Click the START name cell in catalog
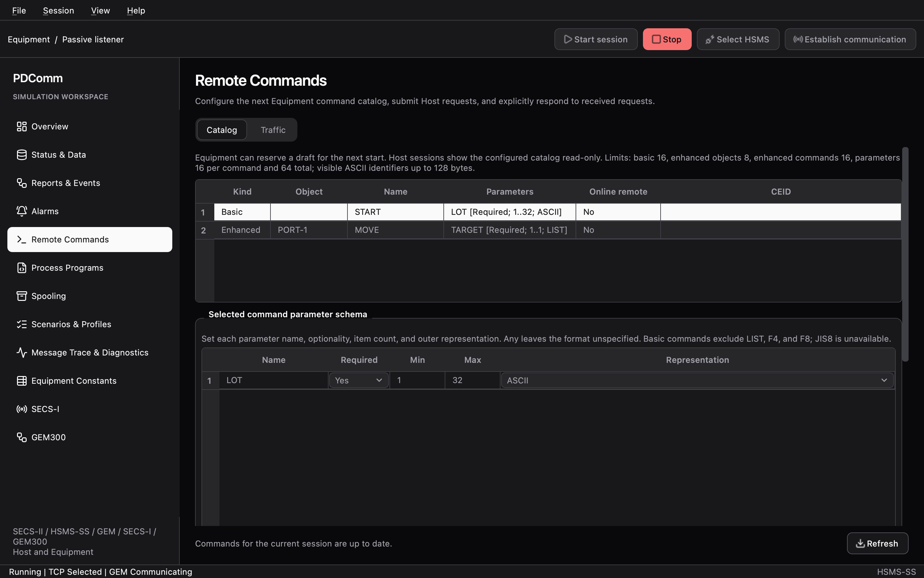Image resolution: width=924 pixels, height=578 pixels. coord(396,212)
